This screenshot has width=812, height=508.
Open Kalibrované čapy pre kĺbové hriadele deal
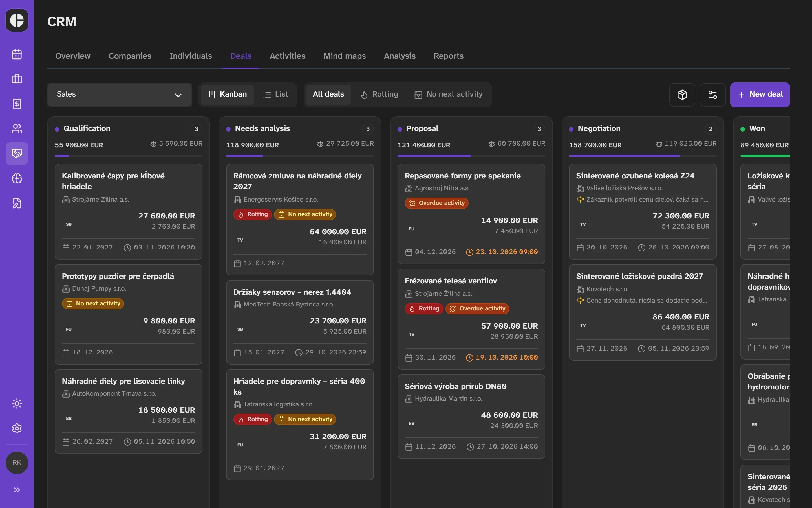[x=129, y=212]
